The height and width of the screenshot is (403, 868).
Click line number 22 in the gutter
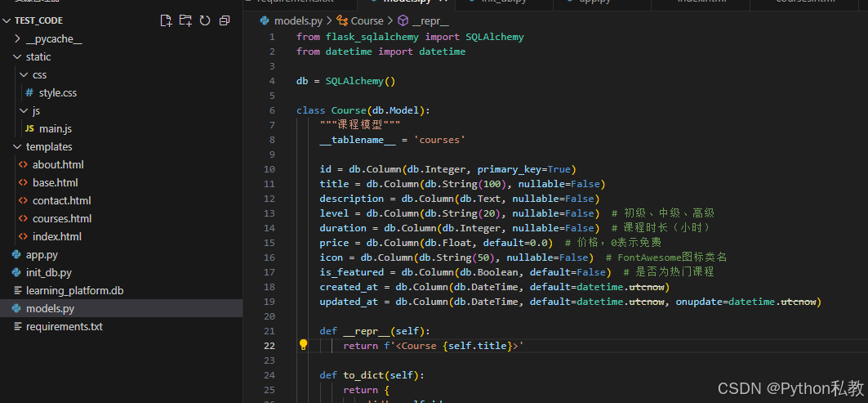pyautogui.click(x=270, y=346)
